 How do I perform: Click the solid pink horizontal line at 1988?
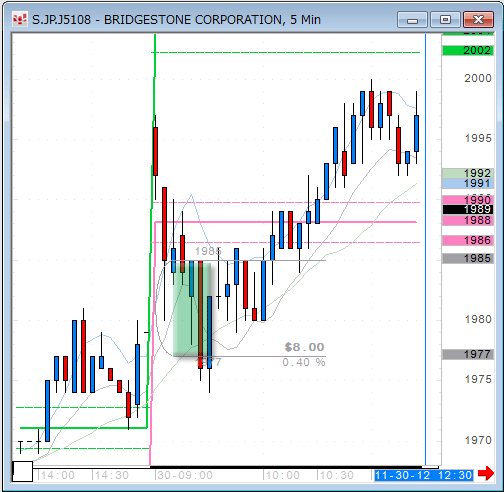click(286, 222)
